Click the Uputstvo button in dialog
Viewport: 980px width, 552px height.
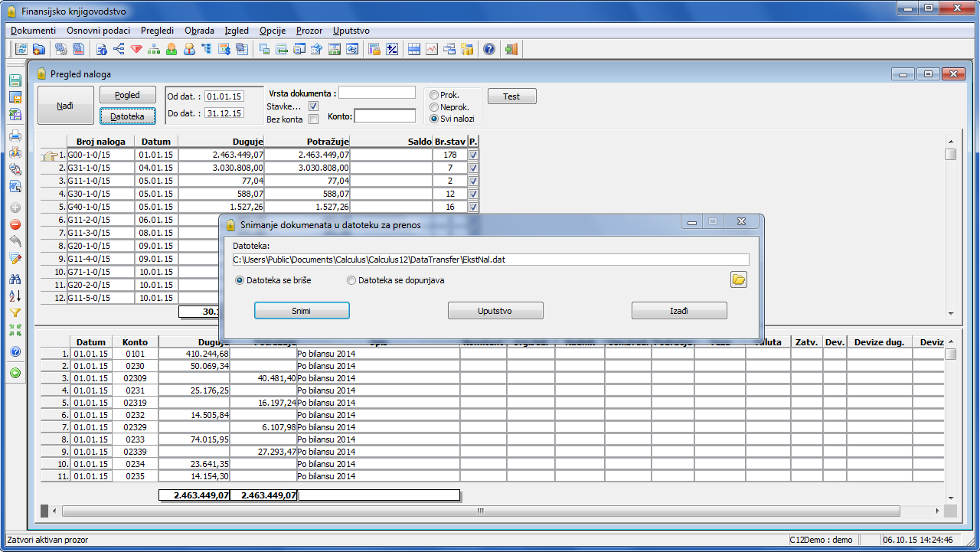(495, 311)
